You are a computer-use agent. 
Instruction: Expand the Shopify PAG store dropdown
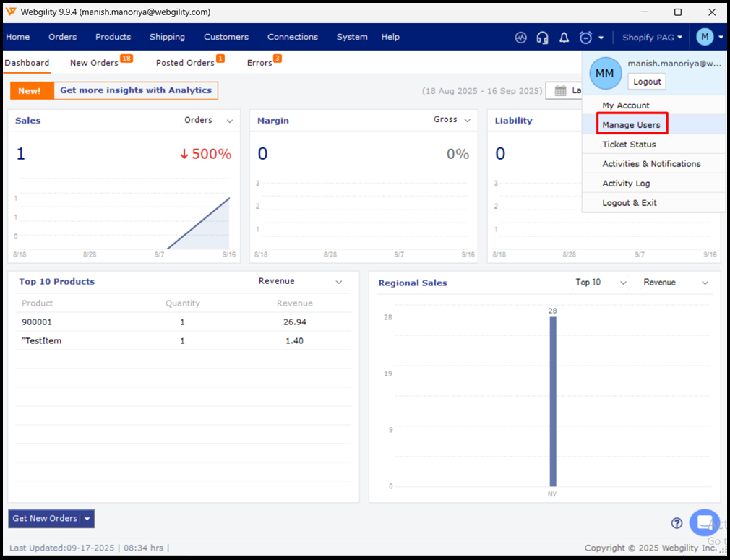point(652,38)
